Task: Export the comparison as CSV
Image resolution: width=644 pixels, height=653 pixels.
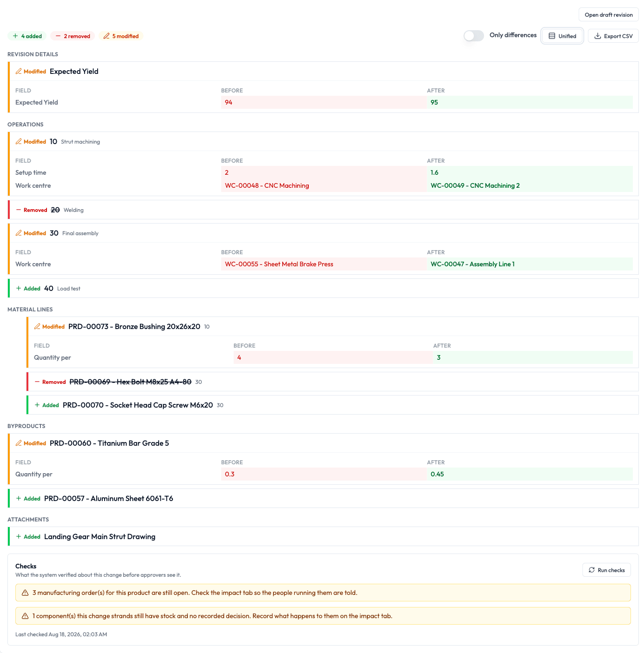Action: click(613, 36)
